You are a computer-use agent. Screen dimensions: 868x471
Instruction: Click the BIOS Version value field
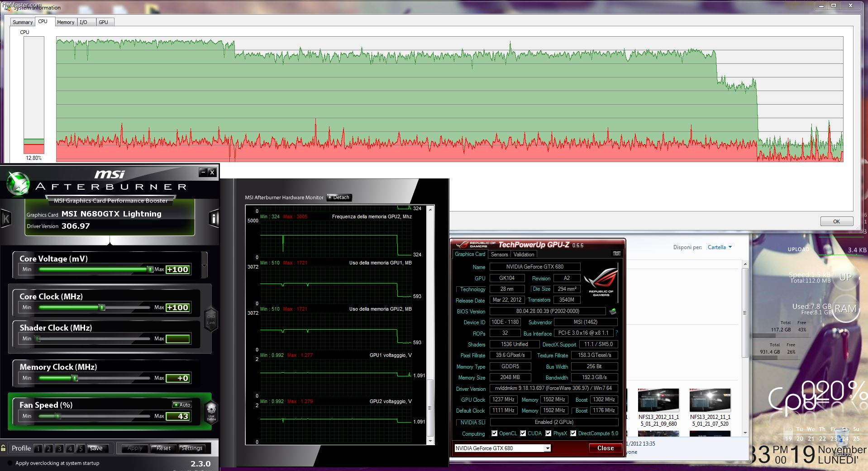click(x=548, y=311)
